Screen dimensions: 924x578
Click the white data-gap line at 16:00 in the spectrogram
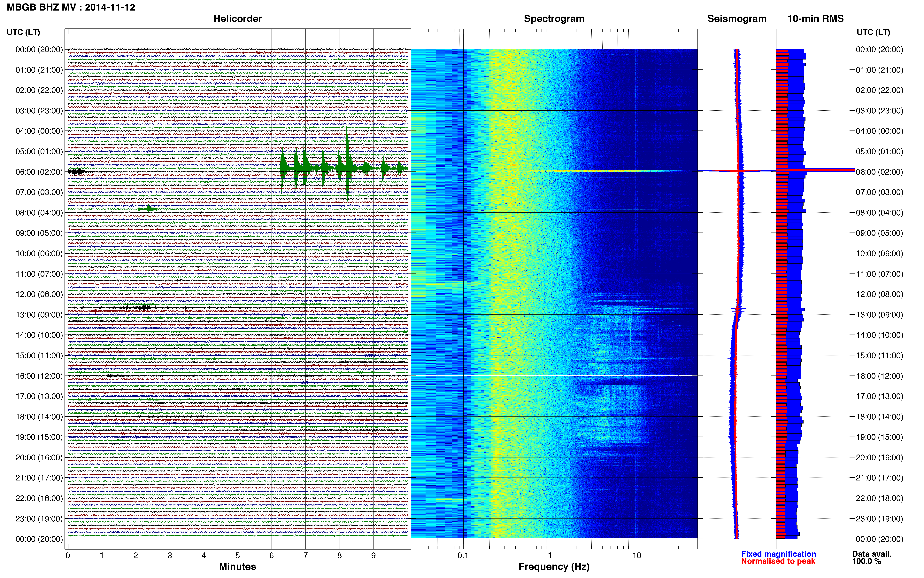[554, 375]
